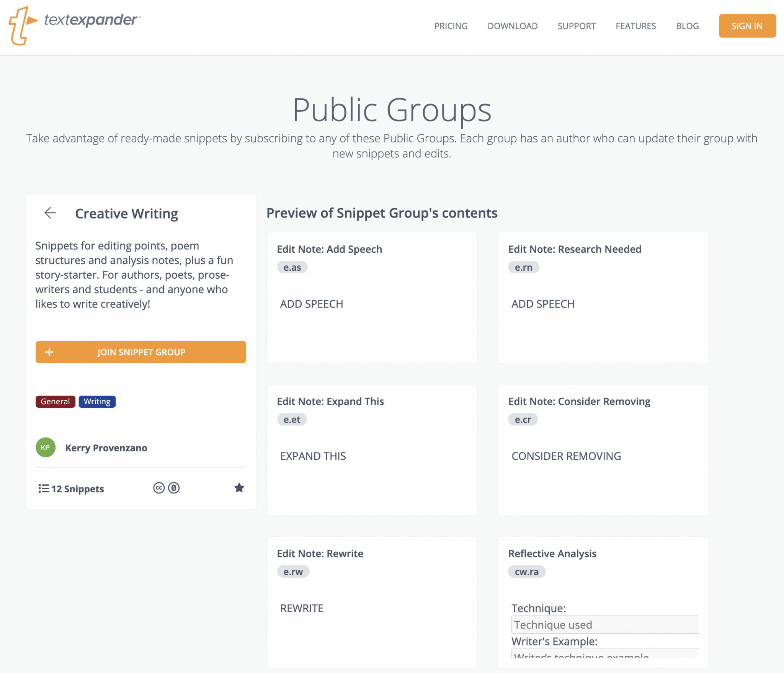Open the Download page
This screenshot has width=784, height=673.
point(513,26)
